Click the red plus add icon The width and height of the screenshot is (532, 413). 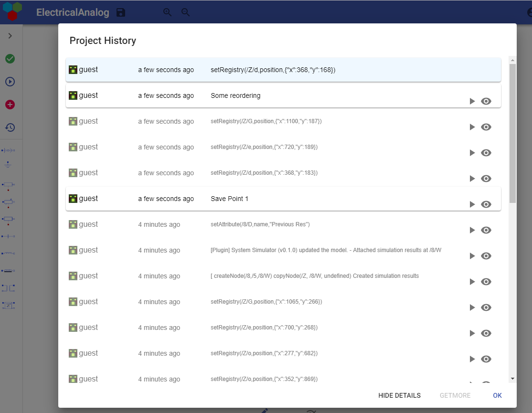click(10, 105)
